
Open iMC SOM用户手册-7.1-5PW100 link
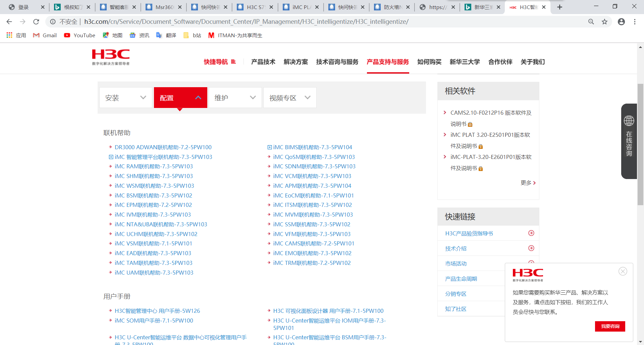click(x=154, y=321)
